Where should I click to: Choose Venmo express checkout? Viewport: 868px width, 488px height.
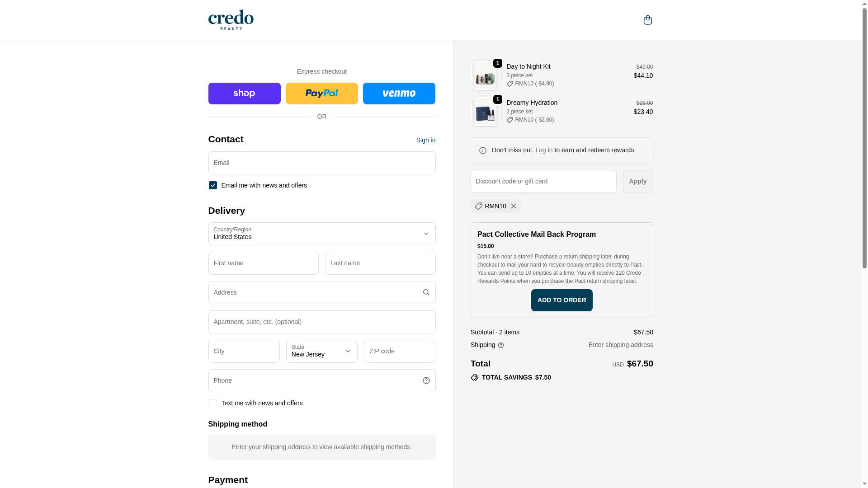pos(399,94)
